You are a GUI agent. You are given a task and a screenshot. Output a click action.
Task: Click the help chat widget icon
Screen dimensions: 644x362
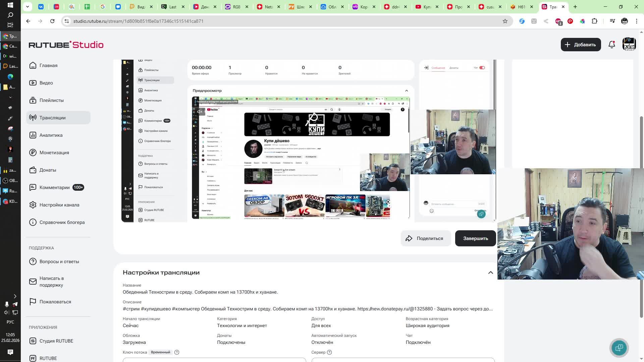tap(619, 348)
